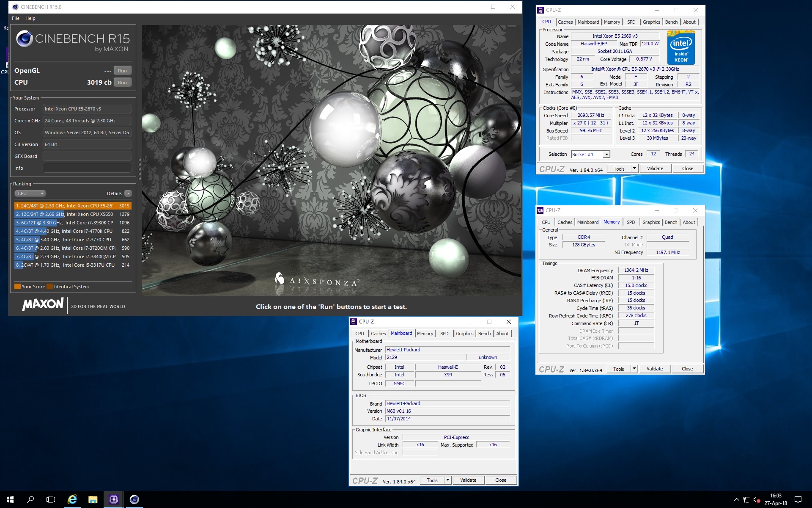Click the Ranking Details arrow button
Viewport: 812px width, 508px height.
[x=128, y=193]
